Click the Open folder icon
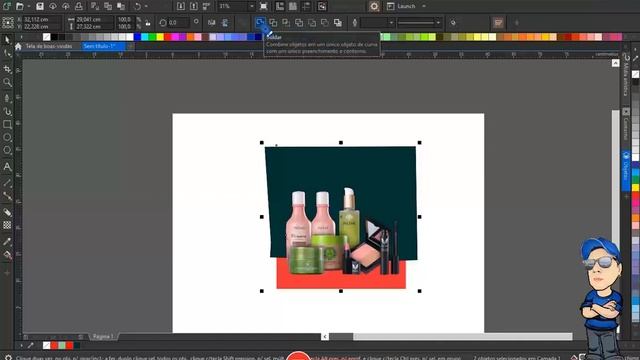 click(x=19, y=6)
